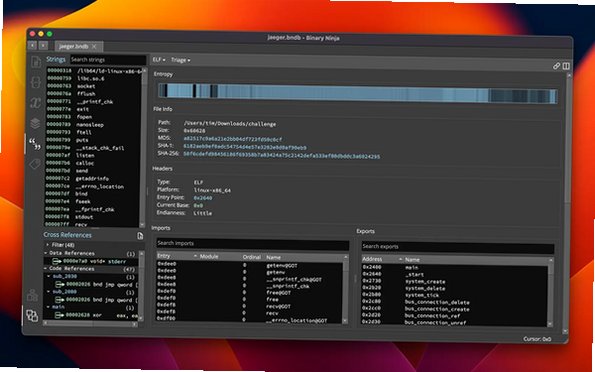Click the link/sync view icon
Screen dimensions: 595x372
point(556,66)
